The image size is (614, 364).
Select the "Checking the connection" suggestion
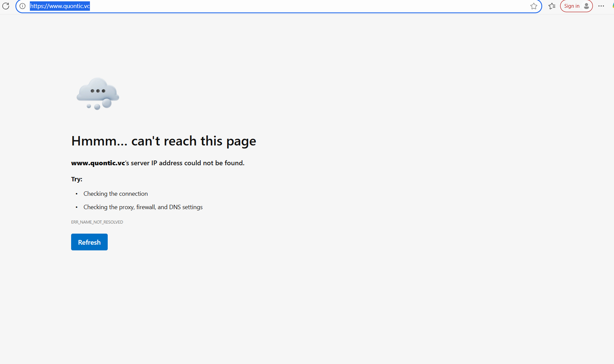point(115,194)
